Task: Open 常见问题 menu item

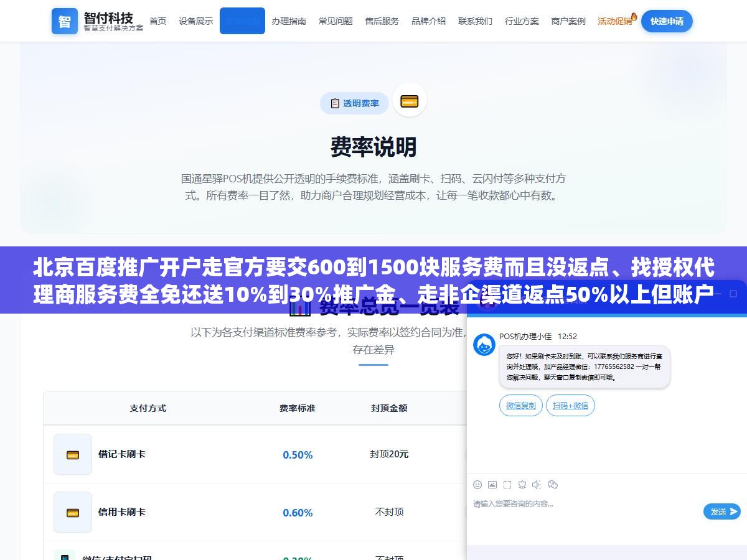Action: pyautogui.click(x=336, y=21)
